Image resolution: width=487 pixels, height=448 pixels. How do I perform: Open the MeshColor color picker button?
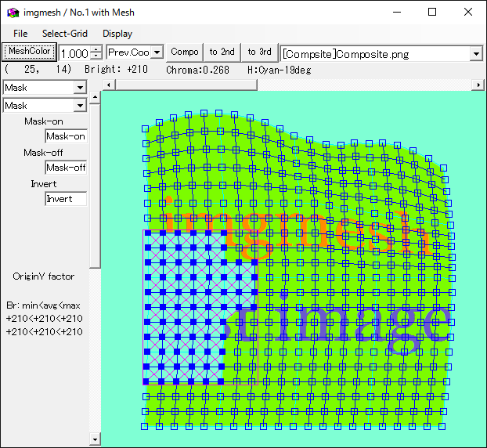[x=29, y=52]
